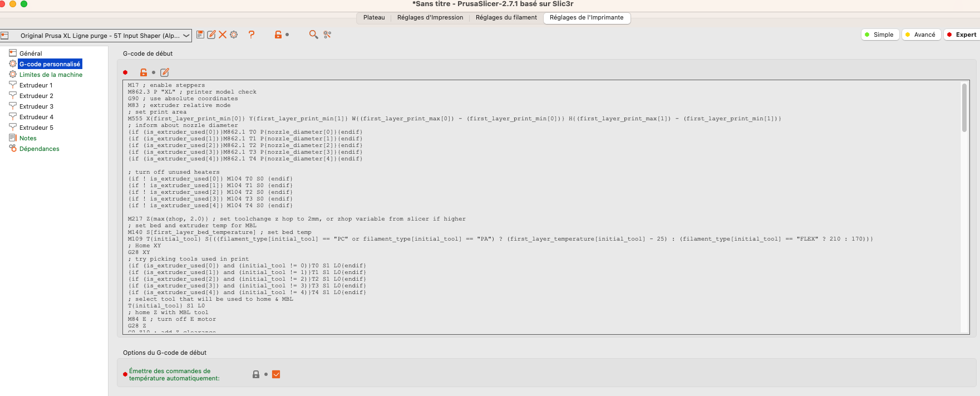The width and height of the screenshot is (980, 396).
Task: Select Expert mode
Action: (x=962, y=35)
